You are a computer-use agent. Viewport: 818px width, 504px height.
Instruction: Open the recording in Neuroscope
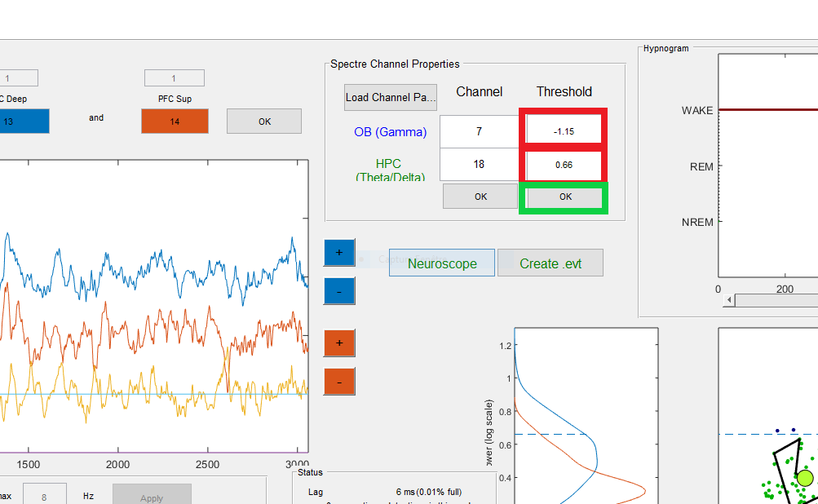point(441,263)
